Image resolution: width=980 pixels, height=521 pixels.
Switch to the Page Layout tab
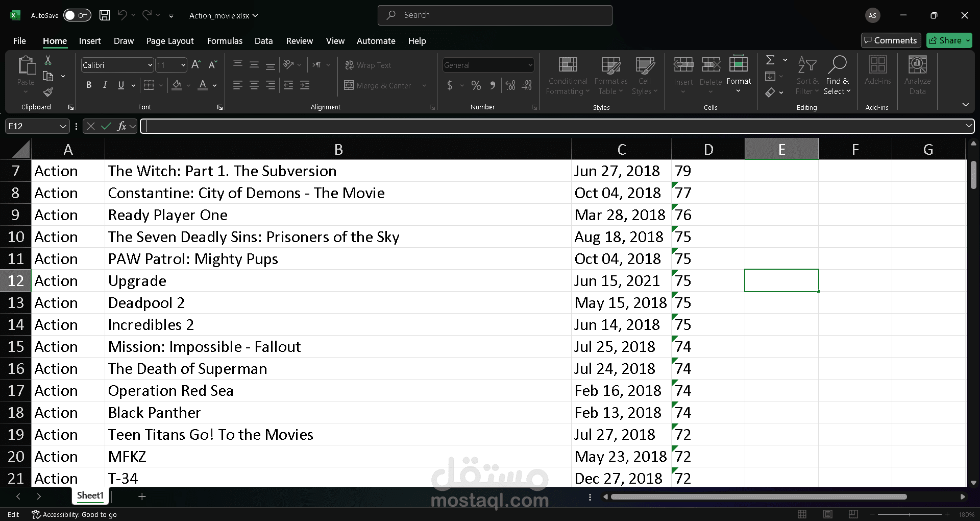[170, 41]
